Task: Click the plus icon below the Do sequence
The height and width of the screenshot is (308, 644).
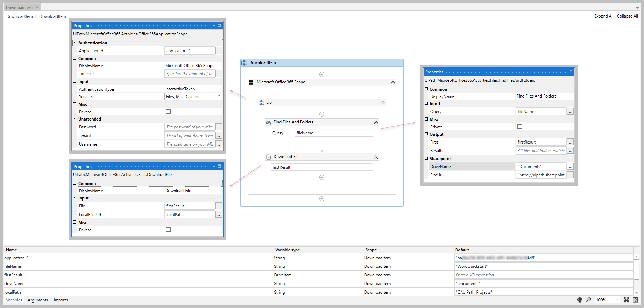Action: pyautogui.click(x=322, y=198)
